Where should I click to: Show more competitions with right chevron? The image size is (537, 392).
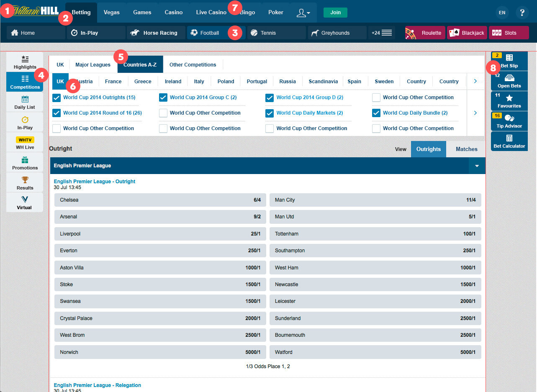(x=475, y=113)
